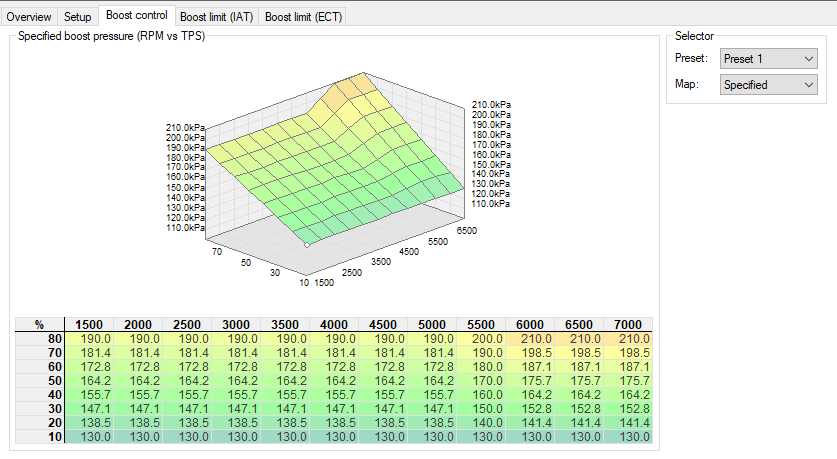Click the 170.0 cell at 50% and 5500

[x=481, y=381]
